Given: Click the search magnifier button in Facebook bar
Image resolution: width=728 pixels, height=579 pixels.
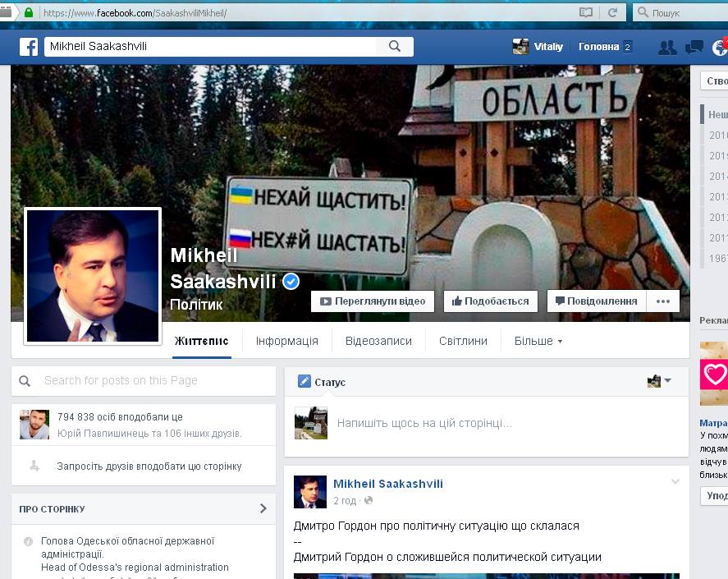Looking at the screenshot, I should coord(394,47).
